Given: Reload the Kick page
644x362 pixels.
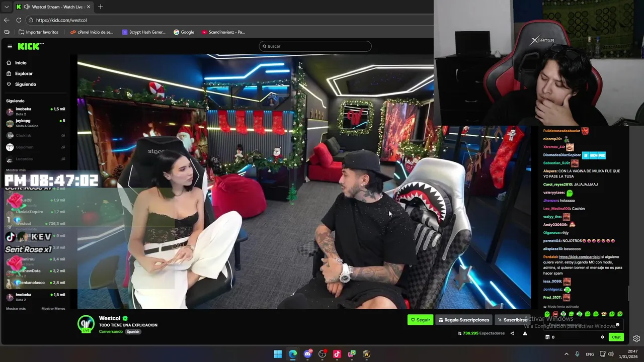Looking at the screenshot, I should [x=19, y=20].
